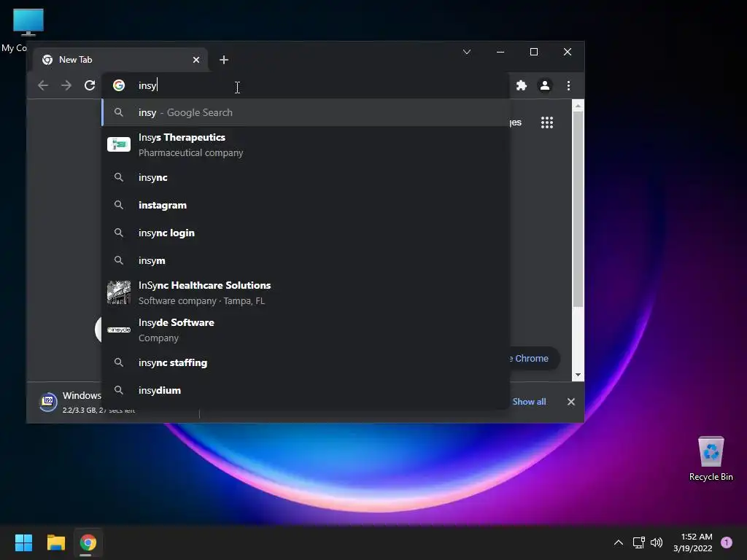Click the Insys Therapeutics logo thumbnail
The height and width of the screenshot is (560, 747).
119,144
